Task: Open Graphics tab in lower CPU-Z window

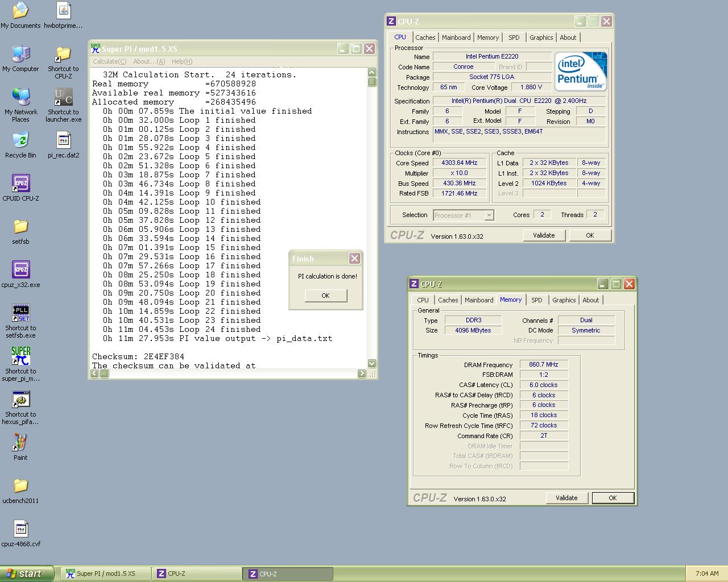Action: [x=564, y=300]
